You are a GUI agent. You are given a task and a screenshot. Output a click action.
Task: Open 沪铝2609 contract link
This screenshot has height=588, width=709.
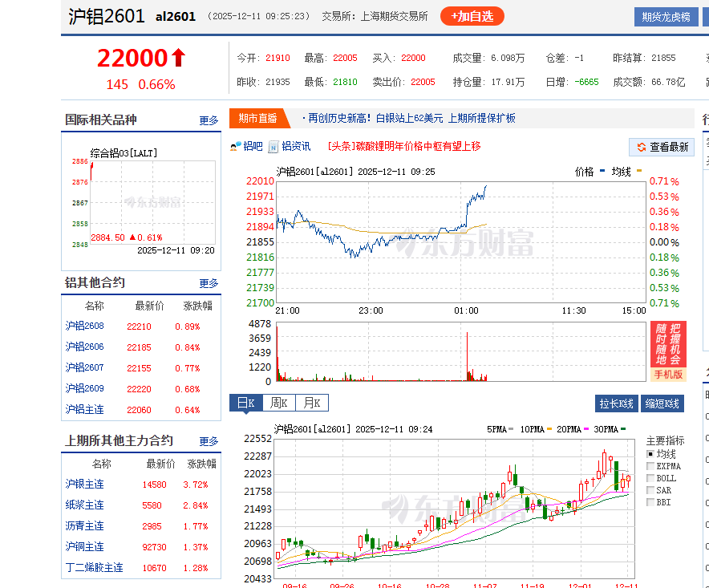[x=84, y=388]
